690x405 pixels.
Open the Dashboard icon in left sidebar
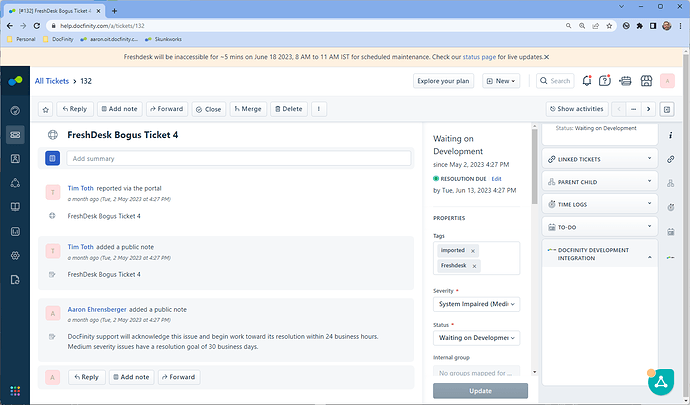point(15,110)
